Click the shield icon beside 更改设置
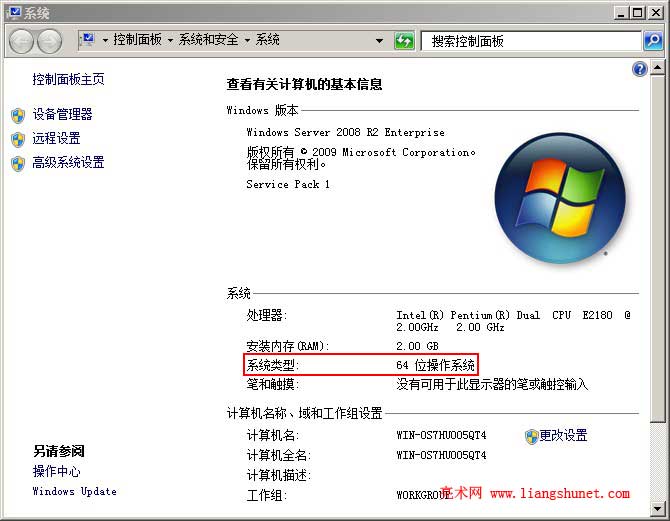Screen dimensions: 670x521 [531, 436]
